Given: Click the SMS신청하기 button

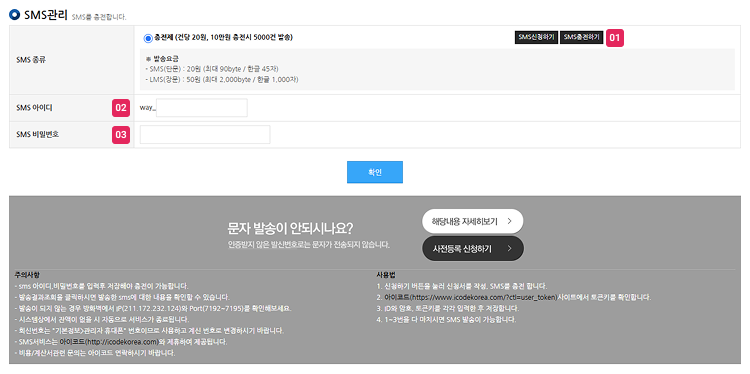Looking at the screenshot, I should click(536, 37).
